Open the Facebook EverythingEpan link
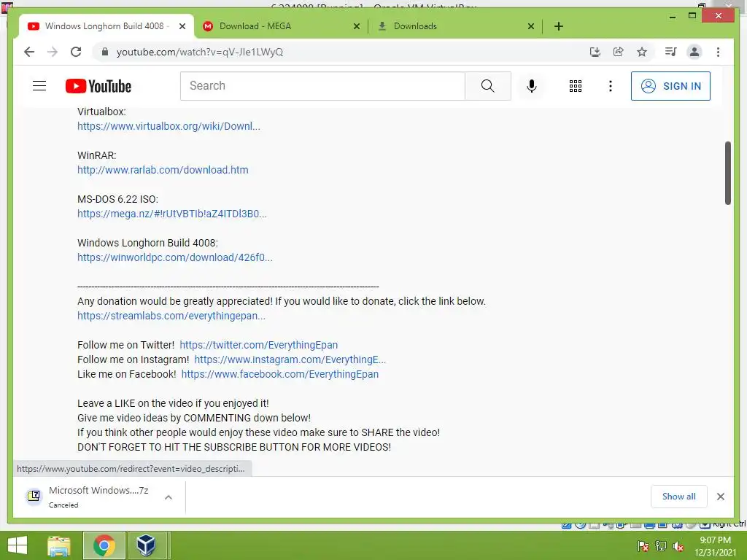Viewport: 747px width, 560px height. click(280, 374)
